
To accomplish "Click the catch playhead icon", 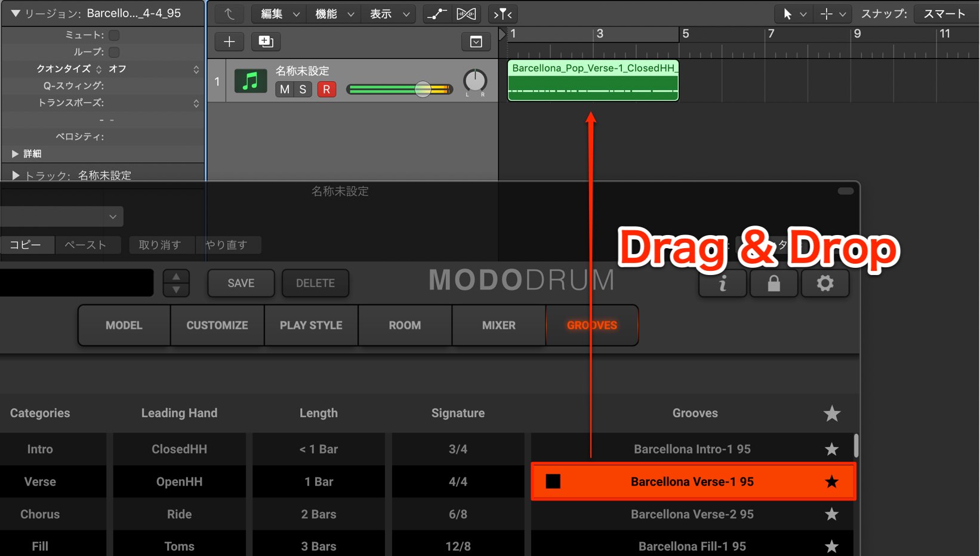I will (503, 14).
